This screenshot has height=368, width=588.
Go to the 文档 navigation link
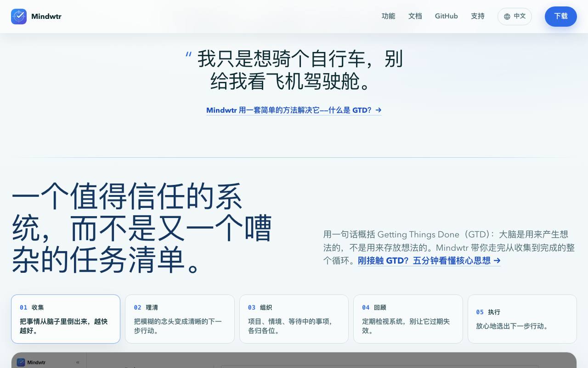(x=415, y=16)
